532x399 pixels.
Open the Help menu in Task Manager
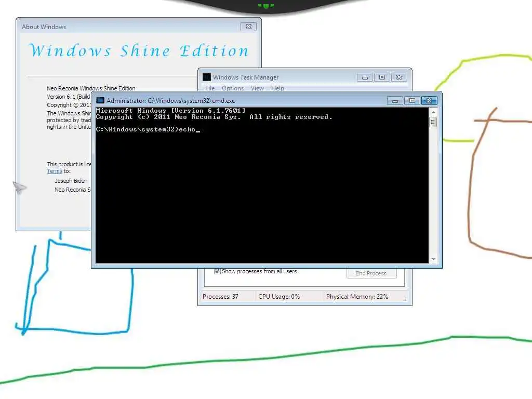pos(277,88)
